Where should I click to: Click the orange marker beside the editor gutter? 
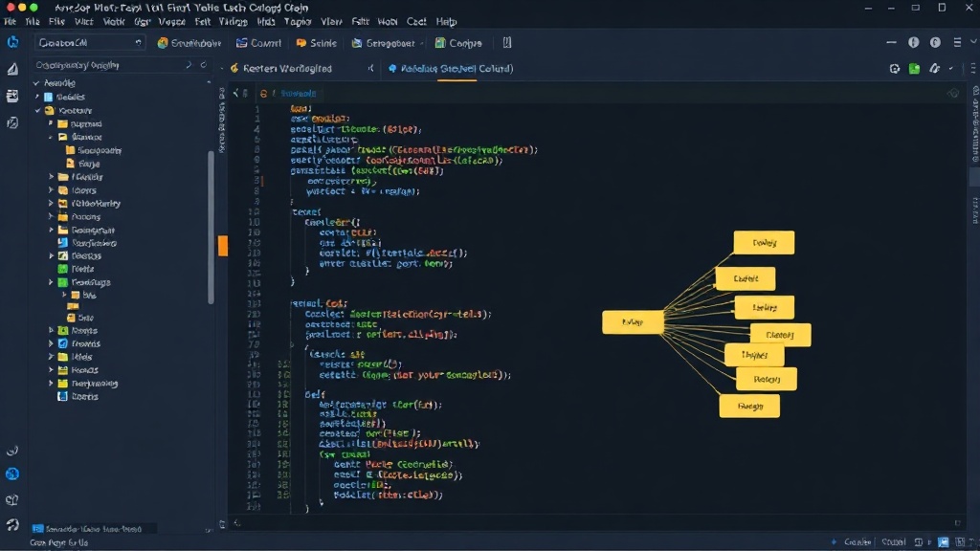[222, 246]
